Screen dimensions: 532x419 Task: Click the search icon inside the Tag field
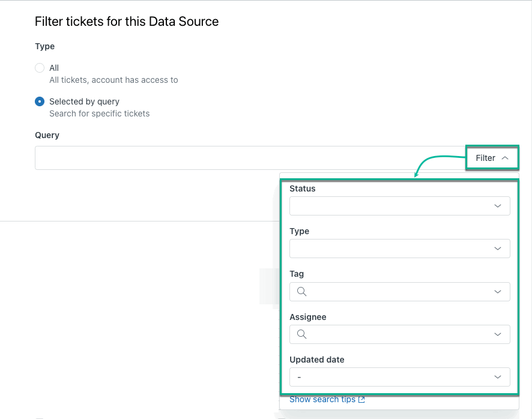click(301, 292)
